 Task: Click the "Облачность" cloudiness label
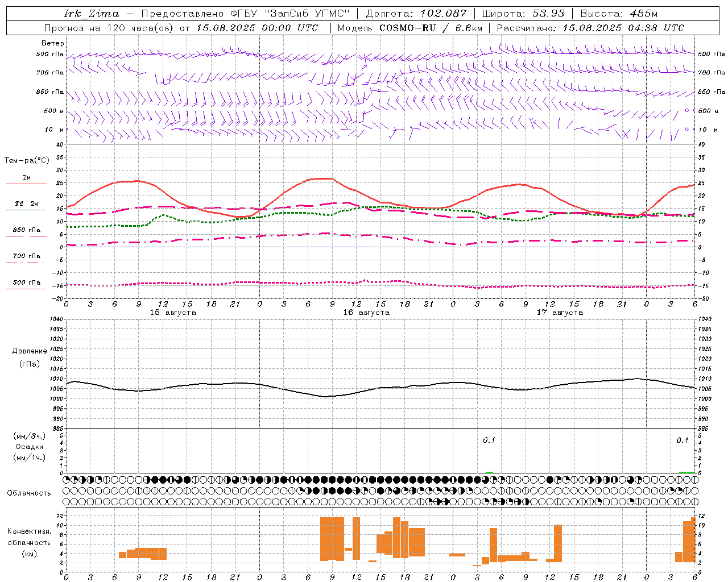29,493
